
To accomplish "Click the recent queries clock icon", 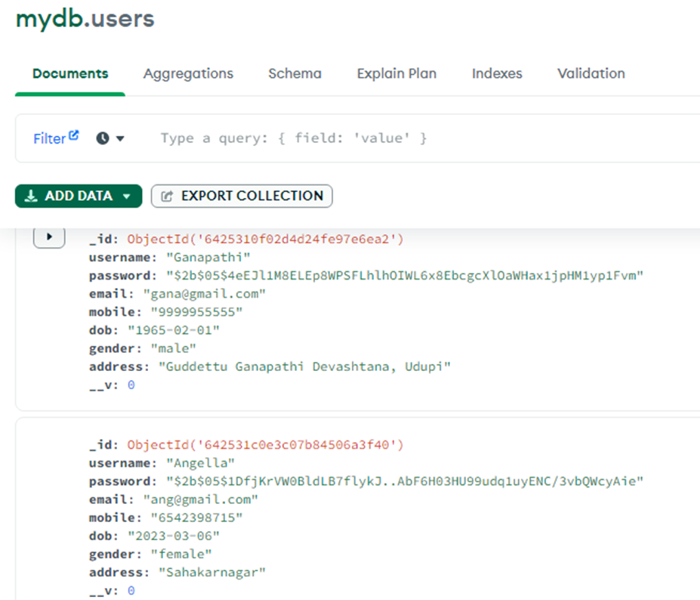I will [104, 138].
